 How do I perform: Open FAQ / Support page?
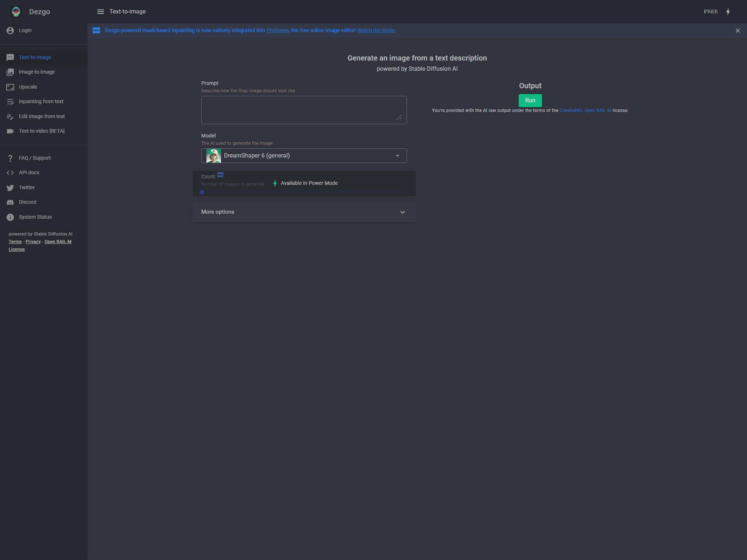tap(44, 158)
